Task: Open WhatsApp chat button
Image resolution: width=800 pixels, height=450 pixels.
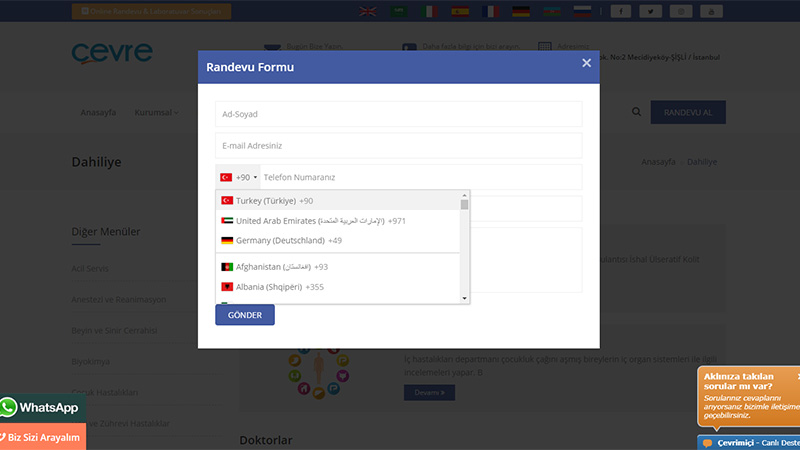Action: 43,407
